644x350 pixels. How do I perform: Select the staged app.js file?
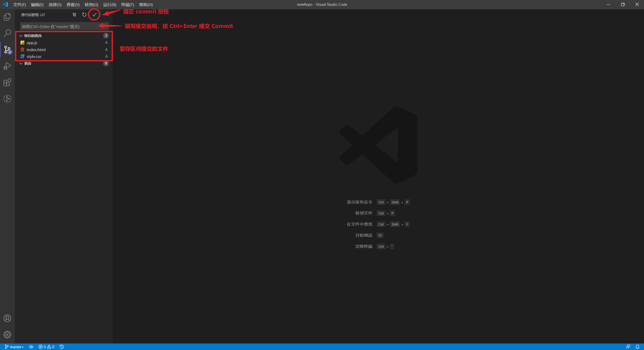pos(64,43)
